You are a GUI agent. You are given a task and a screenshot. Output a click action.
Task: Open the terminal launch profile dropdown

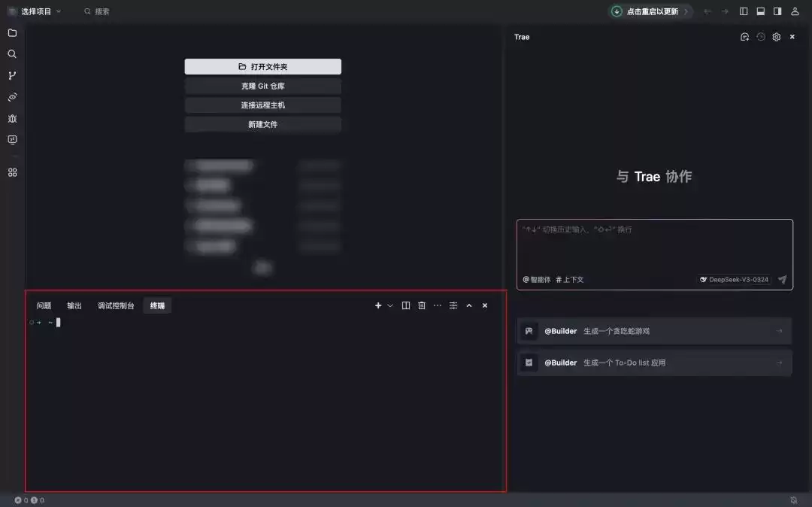click(x=389, y=305)
